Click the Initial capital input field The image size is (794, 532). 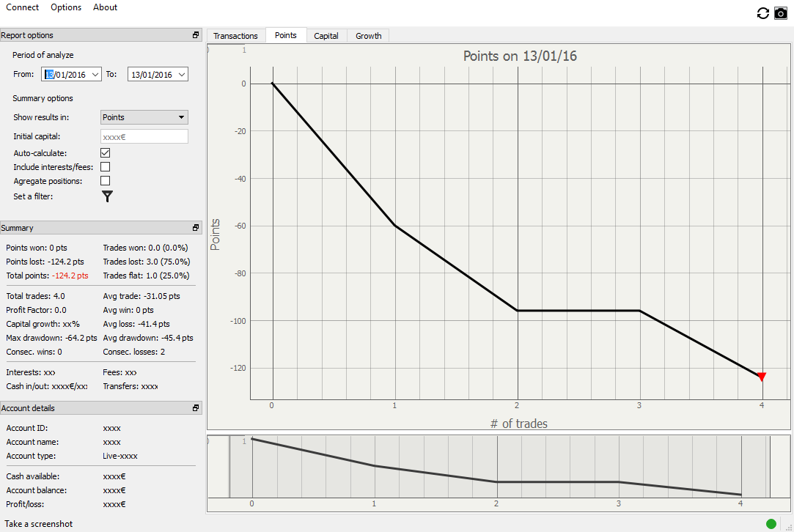tap(144, 137)
